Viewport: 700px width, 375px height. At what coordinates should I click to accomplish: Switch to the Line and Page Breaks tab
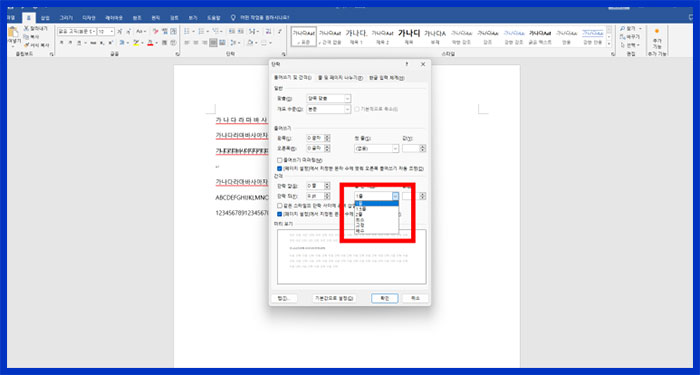pos(340,78)
